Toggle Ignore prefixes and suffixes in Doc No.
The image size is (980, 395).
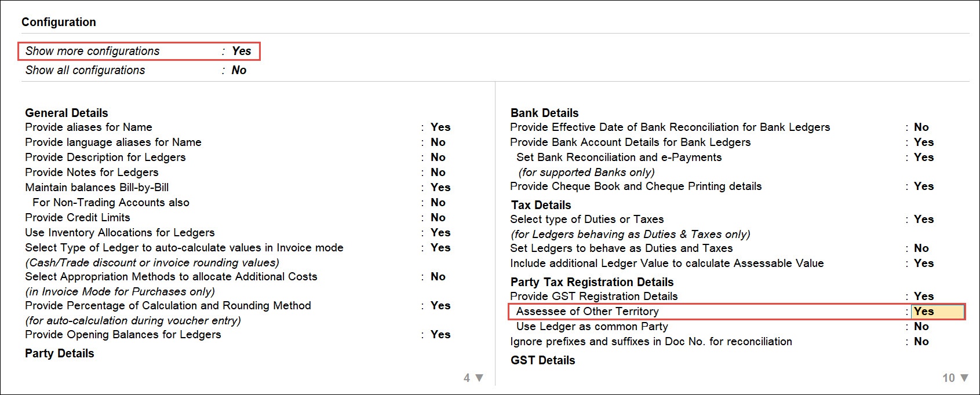pyautogui.click(x=921, y=341)
